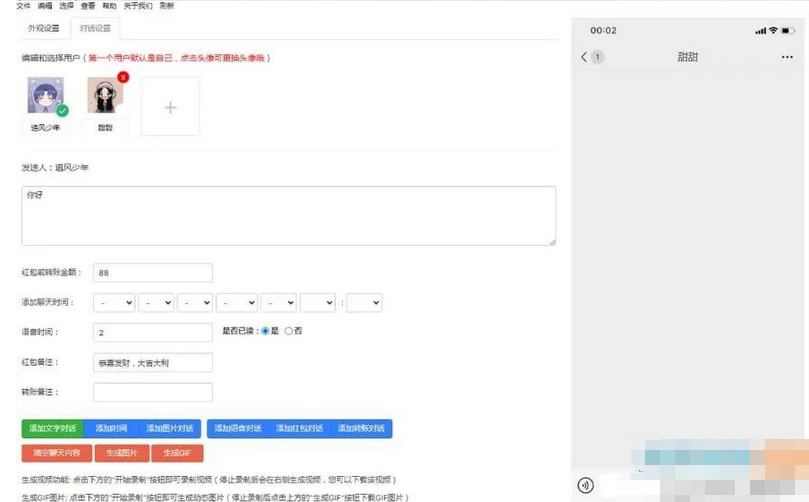Click the message text area containing 你好
809x502 pixels.
(x=289, y=216)
